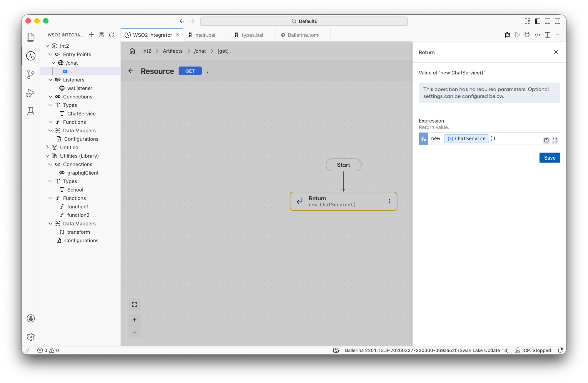Close the Return side panel

click(556, 52)
